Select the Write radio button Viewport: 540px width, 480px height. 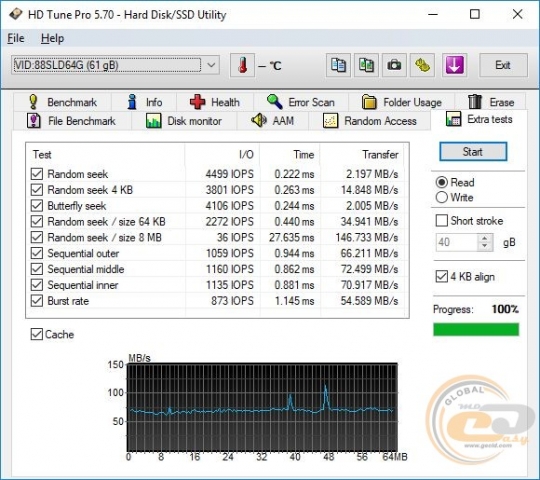tap(442, 197)
